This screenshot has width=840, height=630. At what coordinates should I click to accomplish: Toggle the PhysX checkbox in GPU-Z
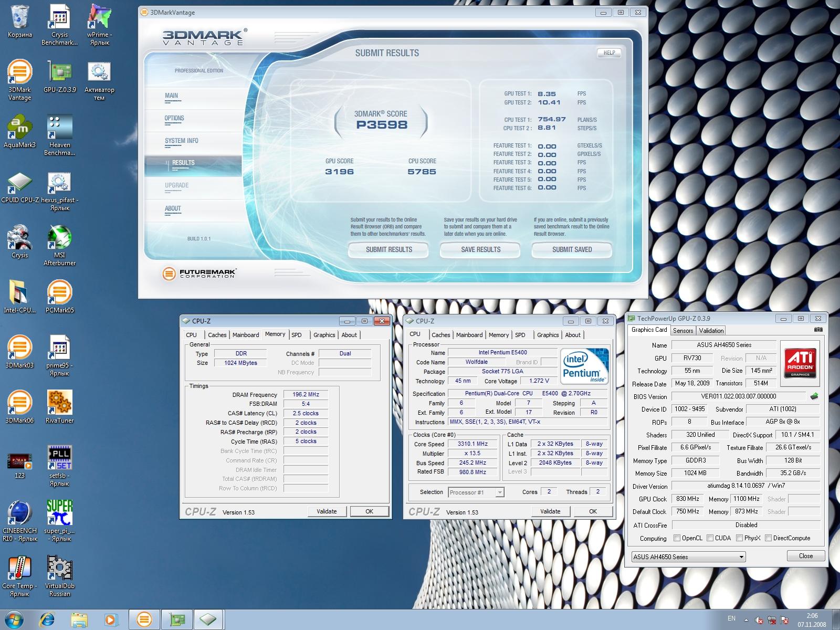coord(739,538)
